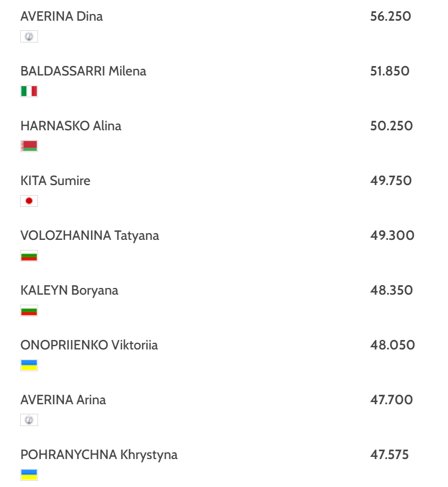
Task: Select the VOLOZHANINA Tatyana name
Action: (89, 235)
